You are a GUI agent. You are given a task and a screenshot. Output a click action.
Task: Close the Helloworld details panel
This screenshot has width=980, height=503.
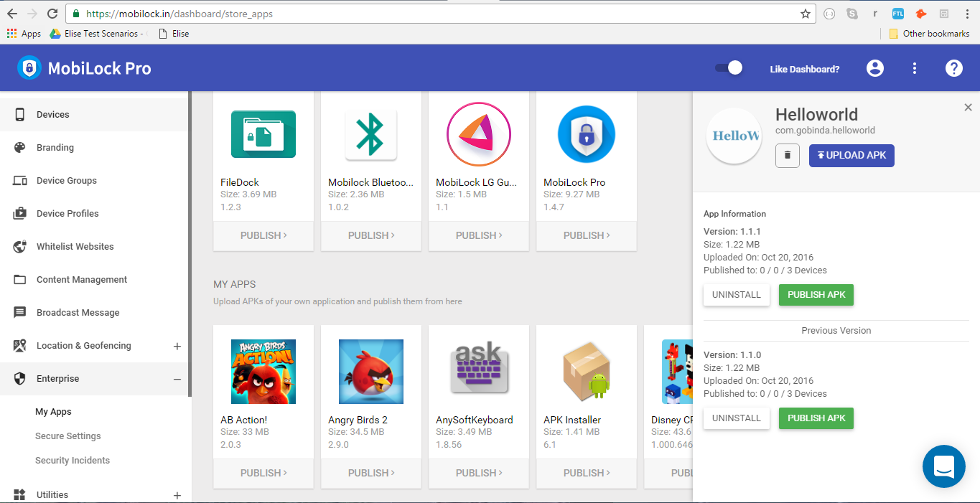pos(968,108)
